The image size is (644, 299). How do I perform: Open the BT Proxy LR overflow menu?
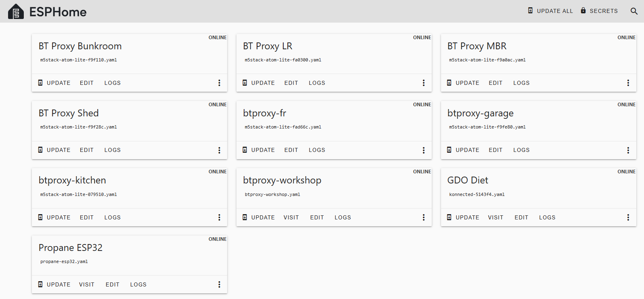pyautogui.click(x=423, y=83)
